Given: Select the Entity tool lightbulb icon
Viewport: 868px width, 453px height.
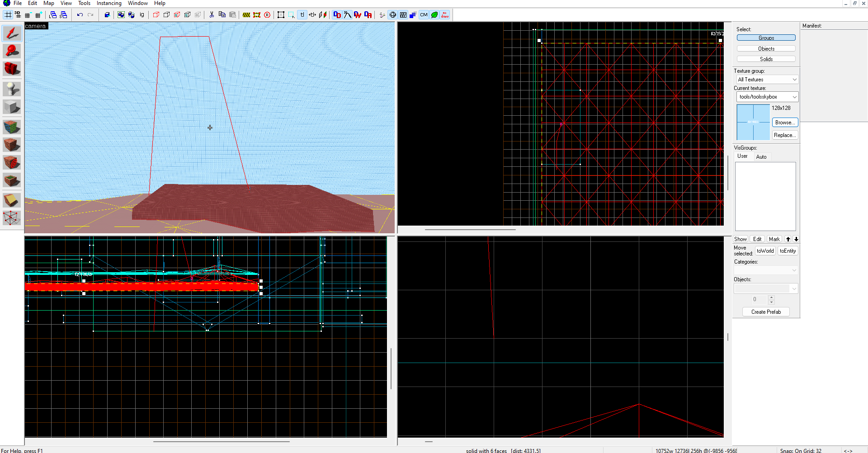Looking at the screenshot, I should click(x=12, y=89).
